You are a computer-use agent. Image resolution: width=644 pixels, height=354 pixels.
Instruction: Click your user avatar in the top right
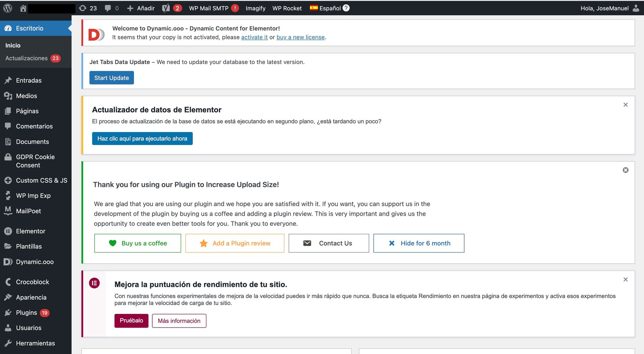pyautogui.click(x=636, y=8)
